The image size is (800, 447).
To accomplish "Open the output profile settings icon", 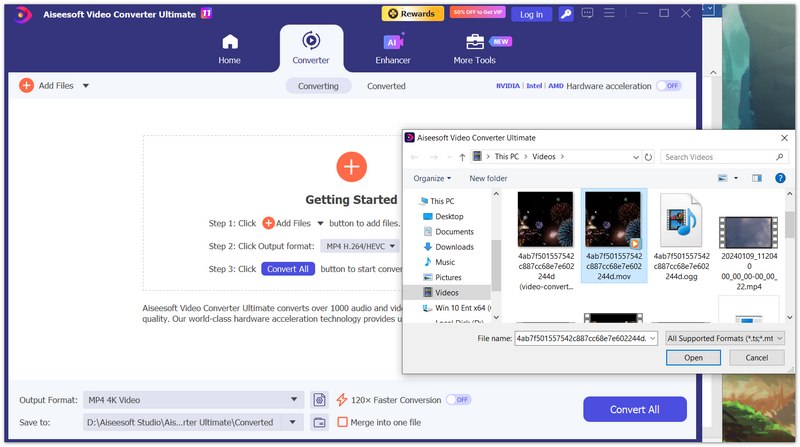I will (319, 400).
